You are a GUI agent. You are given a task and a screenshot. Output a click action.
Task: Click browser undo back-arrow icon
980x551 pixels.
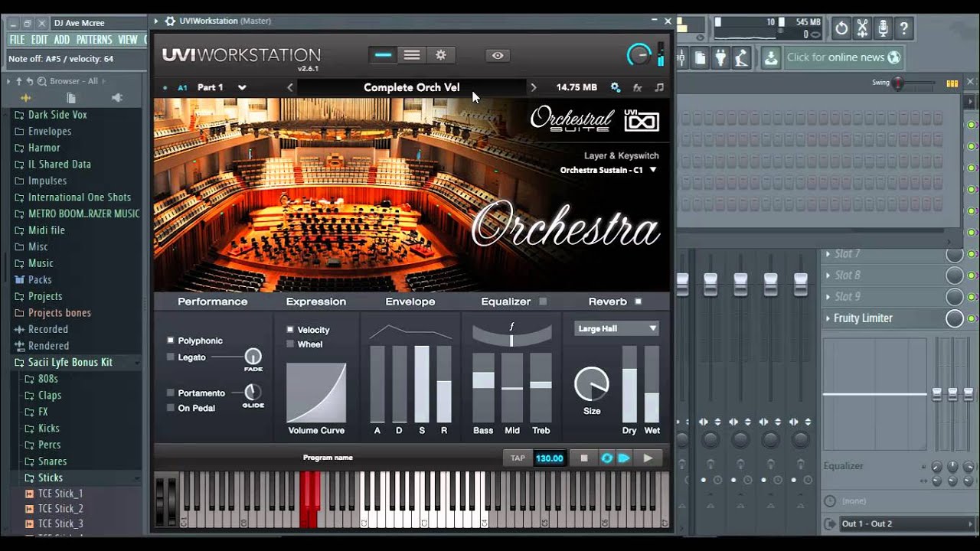tap(30, 81)
